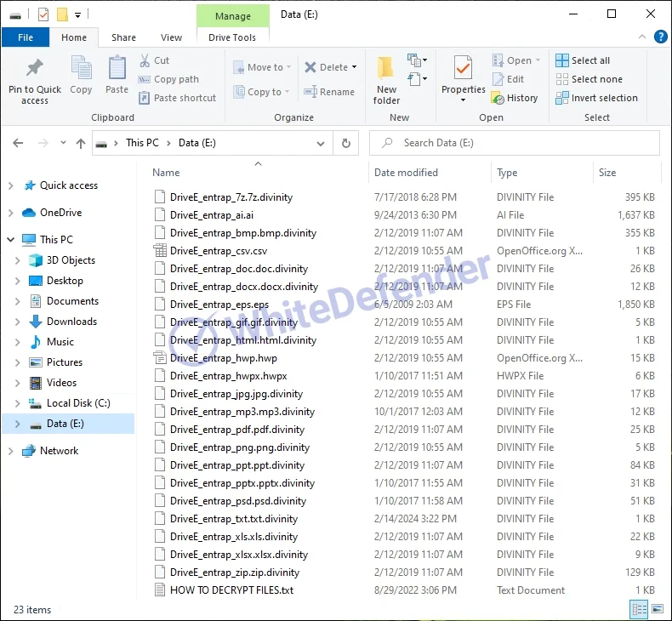This screenshot has width=672, height=621.
Task: Switch to details view layout
Action: coord(638,609)
